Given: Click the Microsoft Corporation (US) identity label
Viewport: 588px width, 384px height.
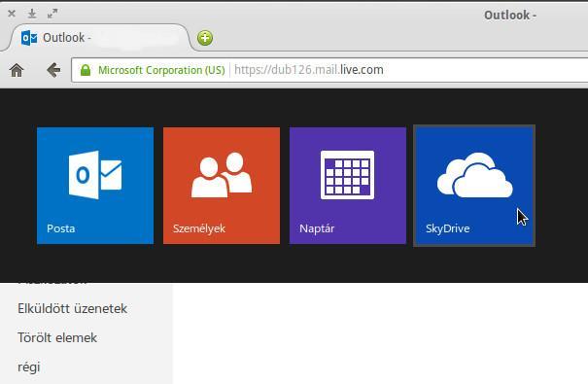Looking at the screenshot, I should click(161, 70).
